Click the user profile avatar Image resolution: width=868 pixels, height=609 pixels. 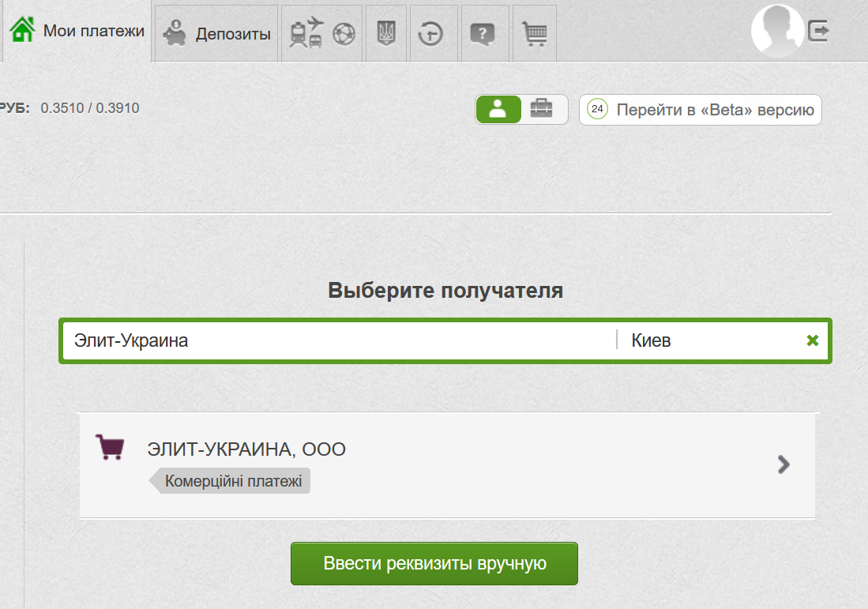[x=777, y=32]
